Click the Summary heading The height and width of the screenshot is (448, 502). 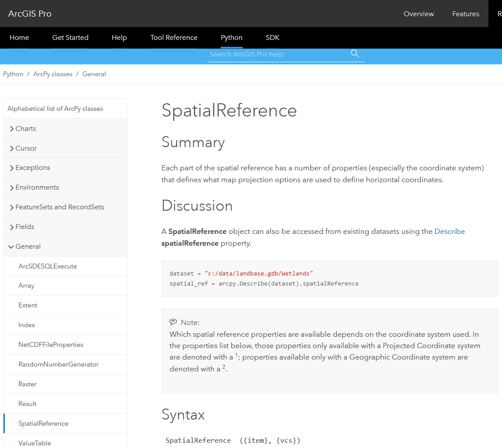coord(193,142)
